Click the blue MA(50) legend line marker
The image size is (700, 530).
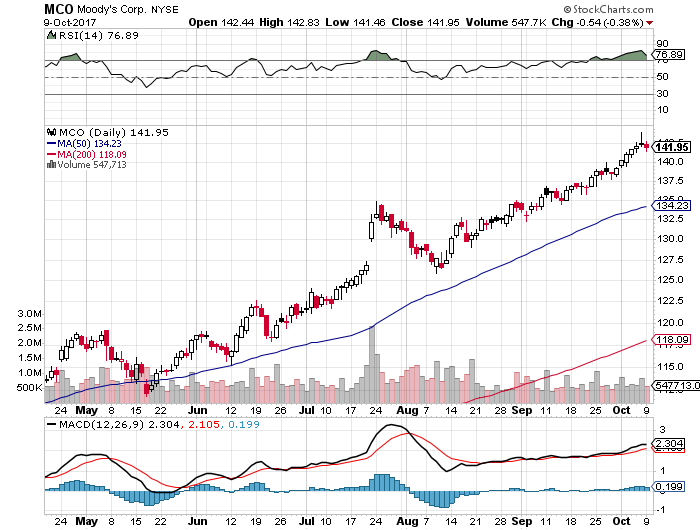click(x=51, y=143)
